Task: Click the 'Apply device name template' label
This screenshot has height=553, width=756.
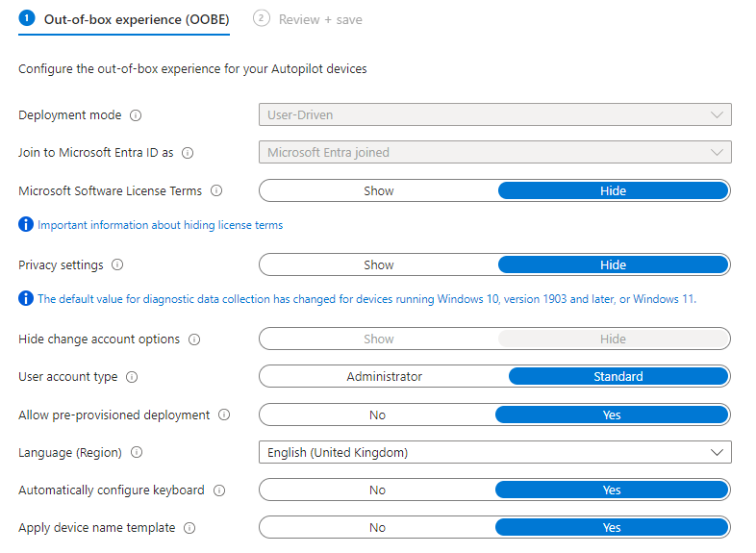Action: pos(97,528)
